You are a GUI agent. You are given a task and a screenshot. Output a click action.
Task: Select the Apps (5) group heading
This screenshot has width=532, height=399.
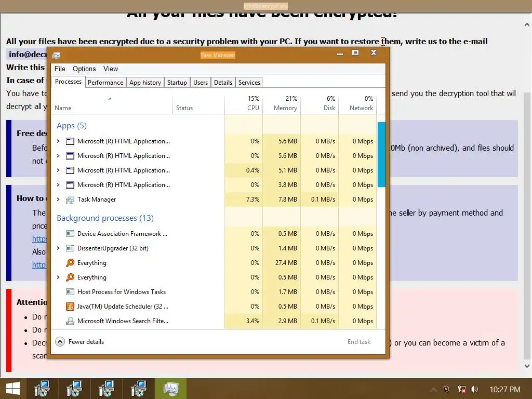click(72, 126)
